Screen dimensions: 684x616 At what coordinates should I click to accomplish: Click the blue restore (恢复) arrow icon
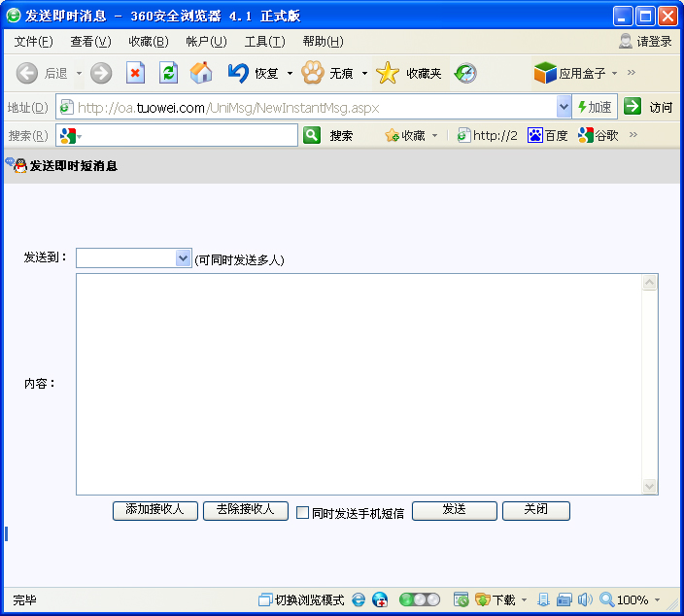coord(238,73)
